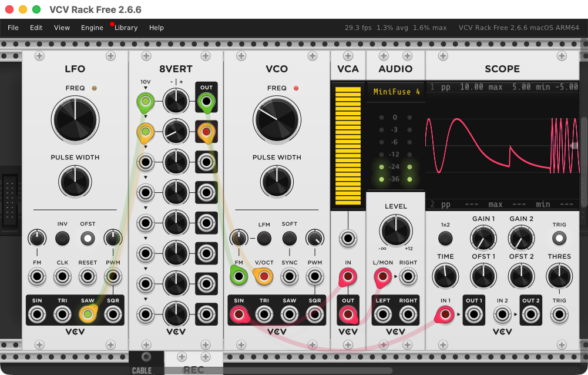Image resolution: width=588 pixels, height=375 pixels.
Task: Open the Engine menu
Action: tap(92, 28)
